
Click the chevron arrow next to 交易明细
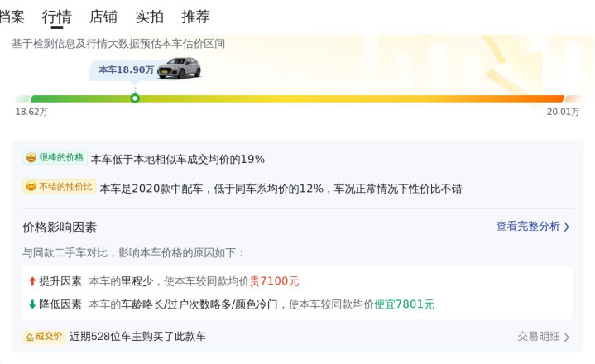coord(567,337)
